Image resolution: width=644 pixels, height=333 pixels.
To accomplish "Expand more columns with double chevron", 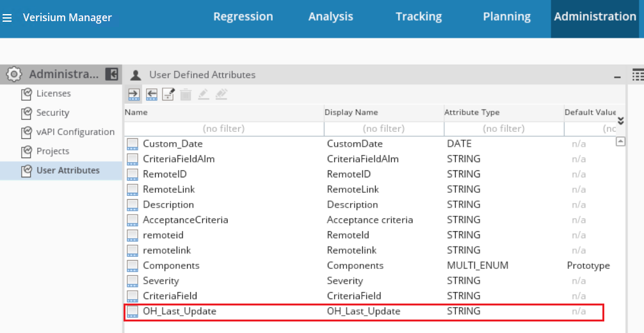I will point(620,120).
